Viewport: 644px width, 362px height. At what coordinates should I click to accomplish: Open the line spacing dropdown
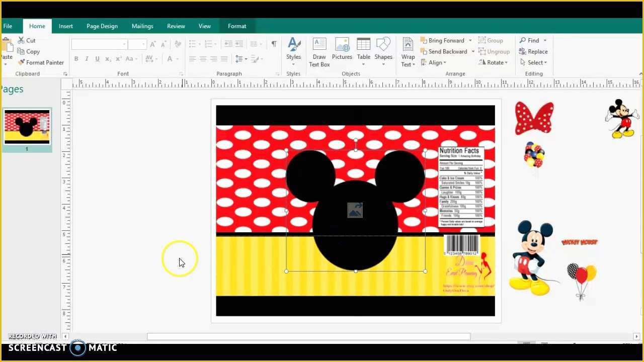click(x=242, y=59)
